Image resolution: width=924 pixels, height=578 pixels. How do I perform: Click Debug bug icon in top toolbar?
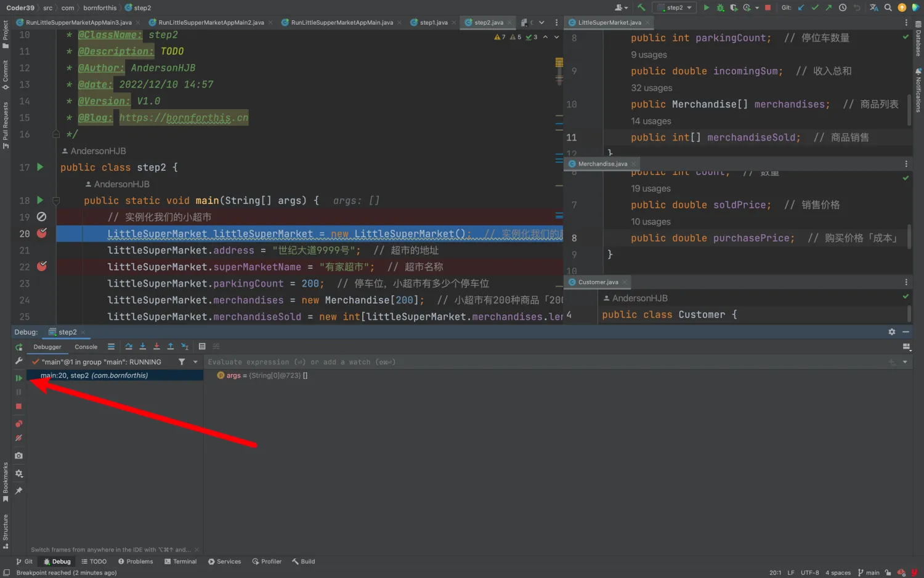(720, 7)
